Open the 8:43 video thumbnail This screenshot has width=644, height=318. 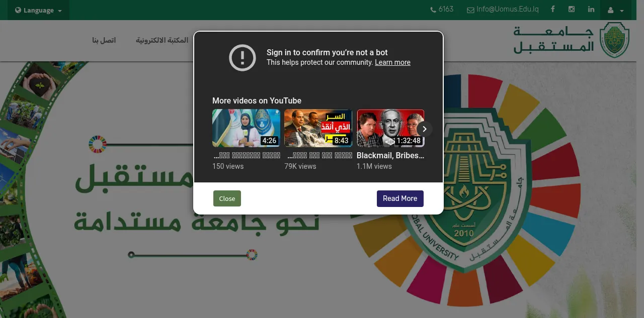(x=318, y=128)
